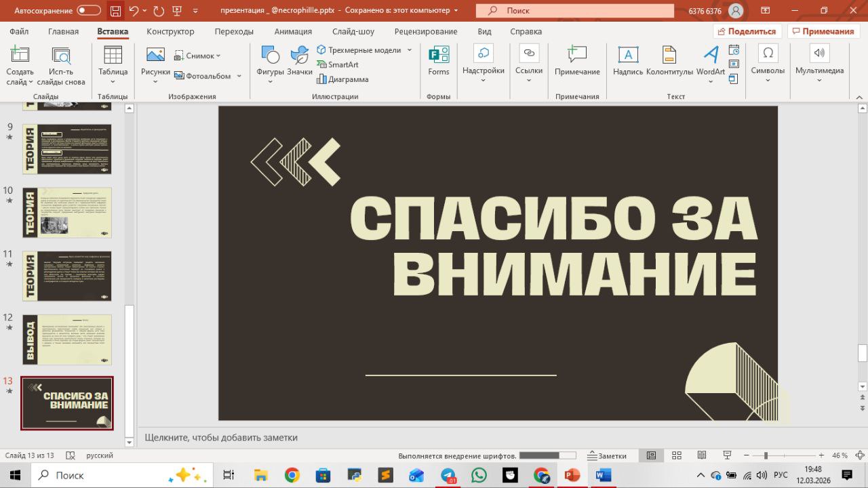Start slideshow from quick access toolbar
This screenshot has height=488, width=868.
coord(177,11)
